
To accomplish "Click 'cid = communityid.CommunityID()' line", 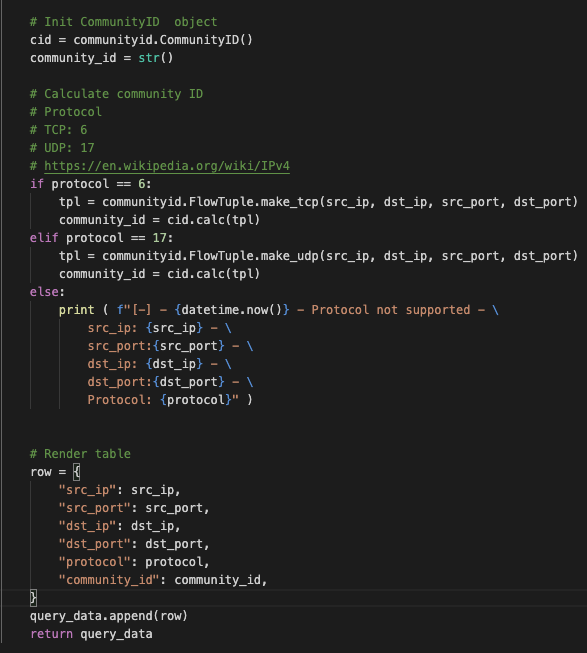I will [x=141, y=40].
